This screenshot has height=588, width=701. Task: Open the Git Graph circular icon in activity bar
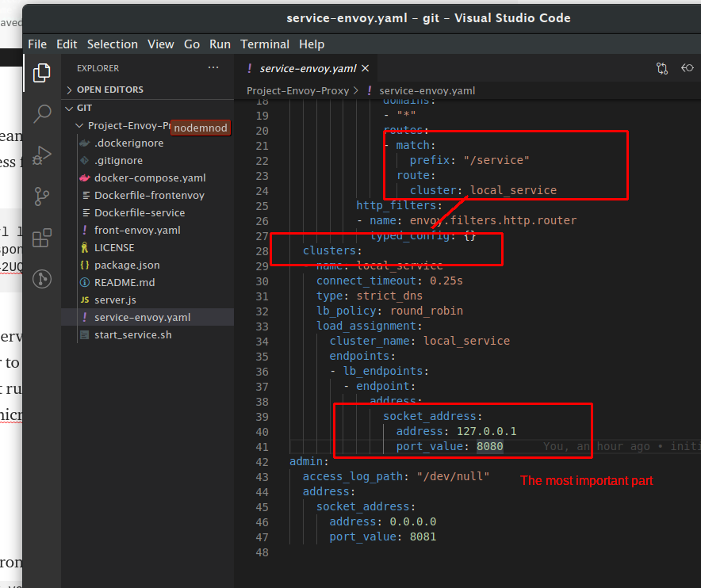[41, 279]
